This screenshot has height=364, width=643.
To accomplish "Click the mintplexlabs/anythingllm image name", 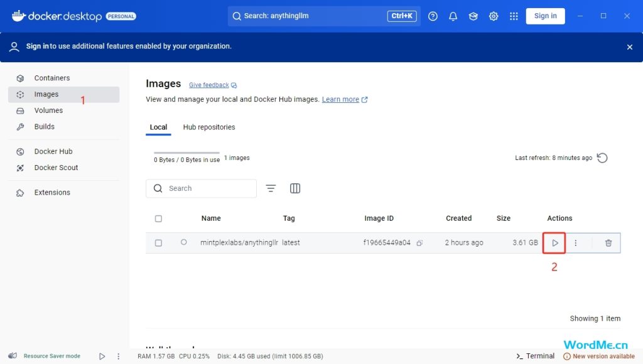I will (239, 243).
